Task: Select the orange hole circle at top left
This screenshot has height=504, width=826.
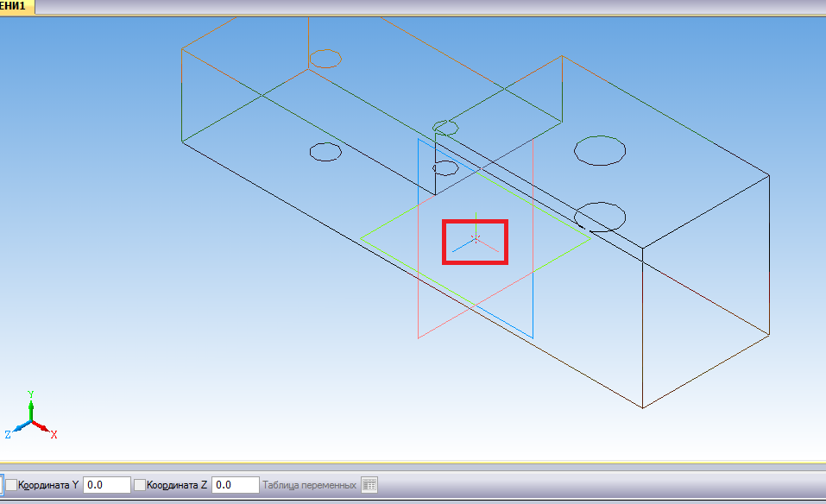Action: point(325,59)
